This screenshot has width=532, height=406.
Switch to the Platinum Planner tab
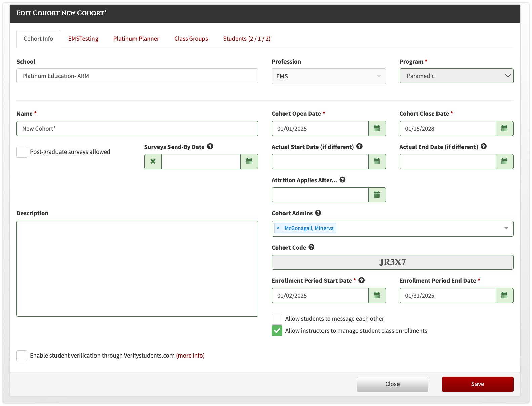[136, 39]
